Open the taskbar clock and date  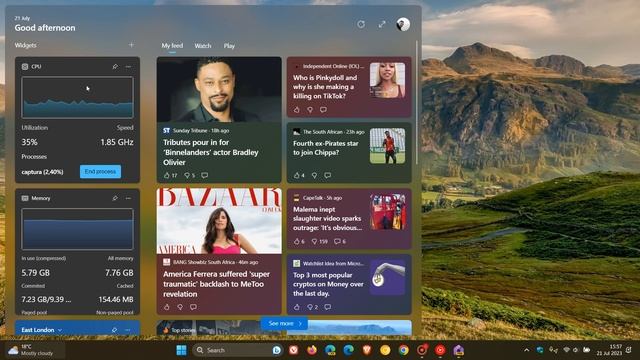(609, 350)
